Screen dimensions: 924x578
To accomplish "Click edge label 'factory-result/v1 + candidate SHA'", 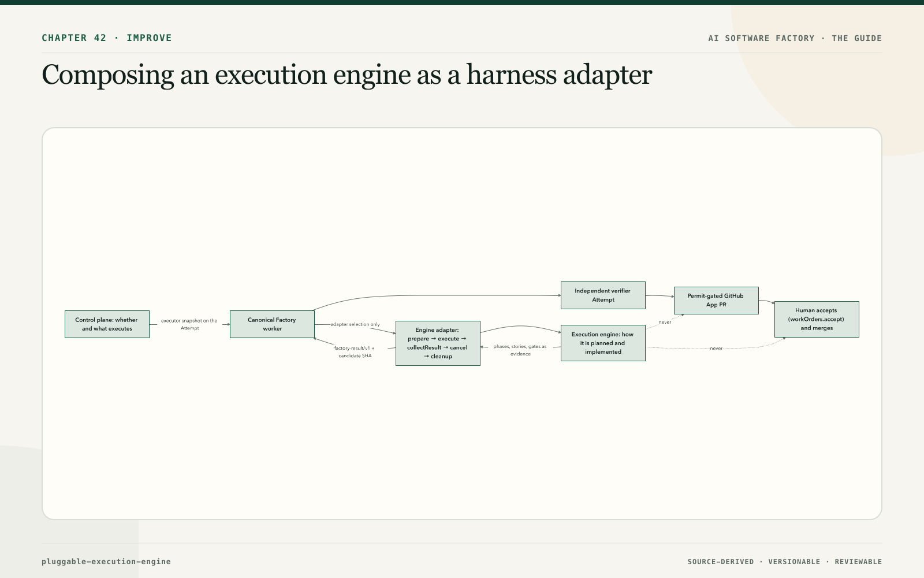I will 355,352.
